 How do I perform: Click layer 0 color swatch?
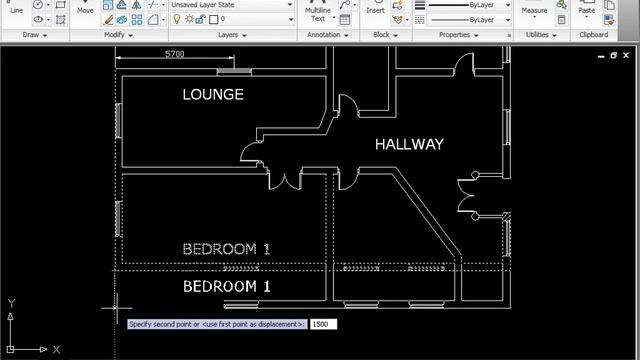point(213,19)
